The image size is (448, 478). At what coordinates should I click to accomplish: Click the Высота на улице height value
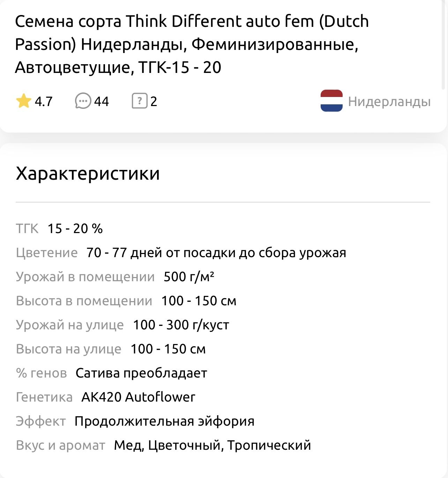168,349
